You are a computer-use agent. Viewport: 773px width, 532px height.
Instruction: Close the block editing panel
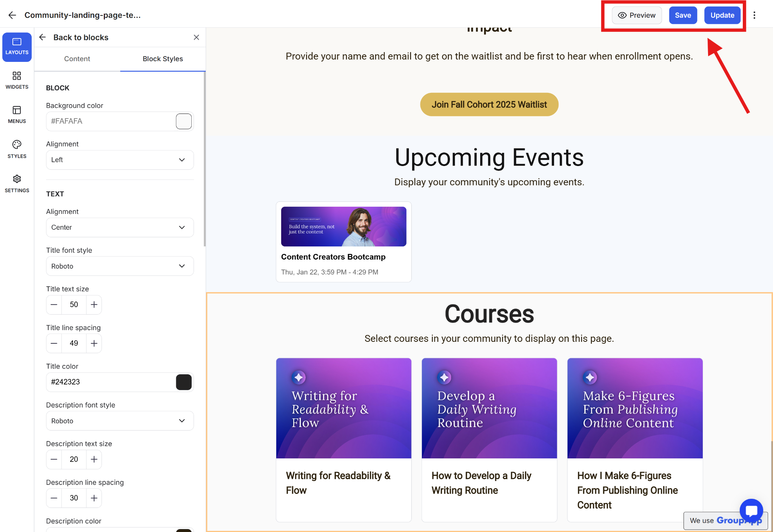(196, 37)
